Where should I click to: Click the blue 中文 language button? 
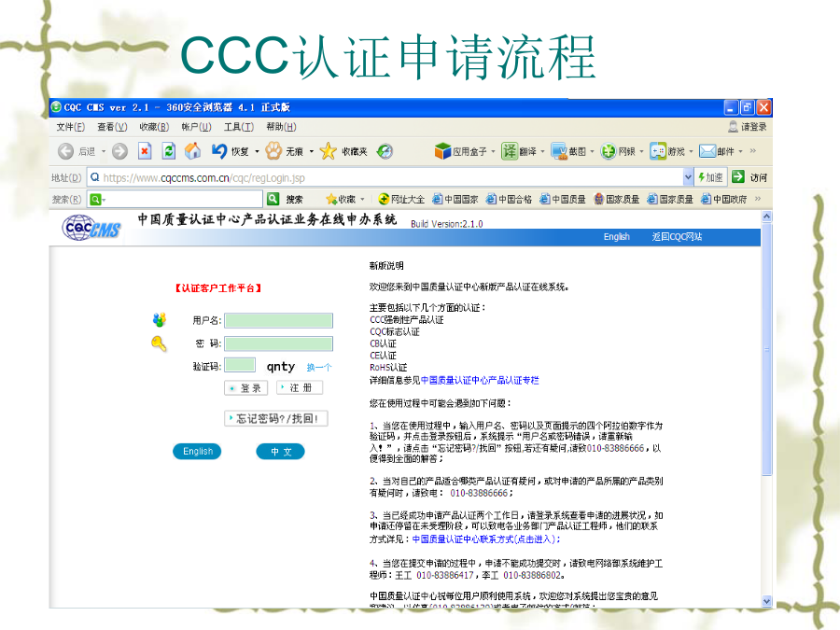tap(281, 452)
